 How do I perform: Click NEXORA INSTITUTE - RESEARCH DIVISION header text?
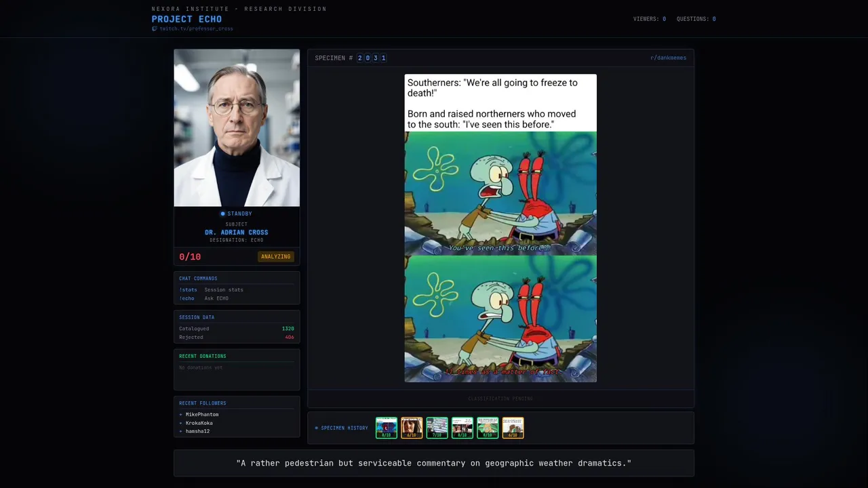click(x=239, y=9)
